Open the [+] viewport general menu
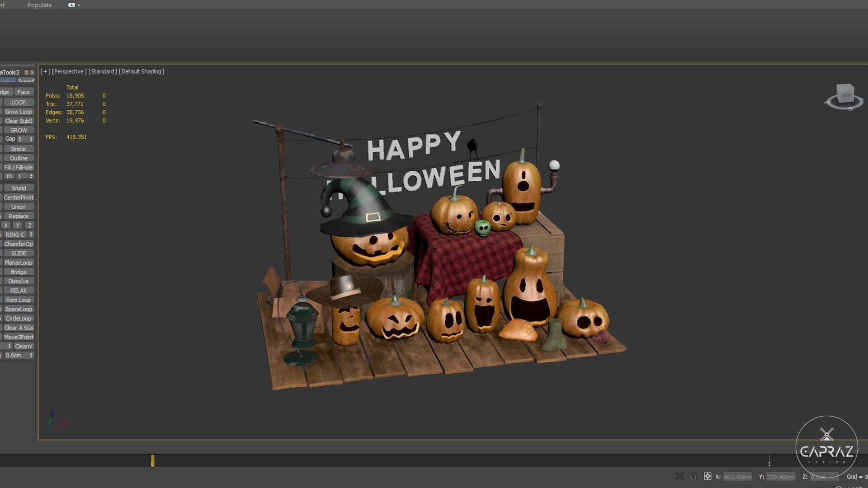The height and width of the screenshot is (488, 868). (45, 71)
